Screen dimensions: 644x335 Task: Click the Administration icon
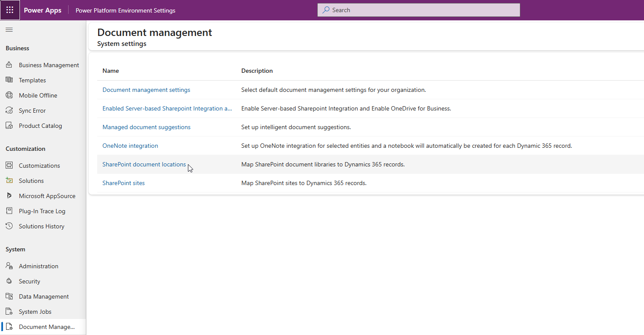(x=9, y=266)
